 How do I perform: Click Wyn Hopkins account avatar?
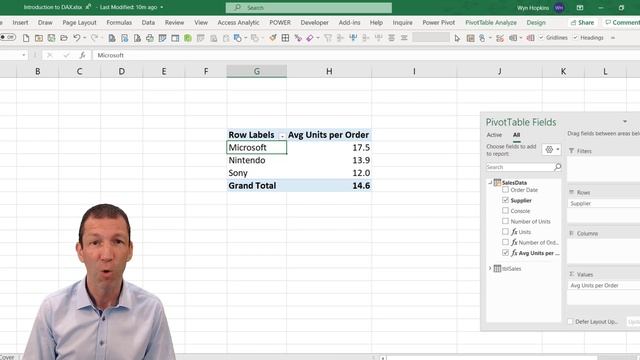coord(559,8)
